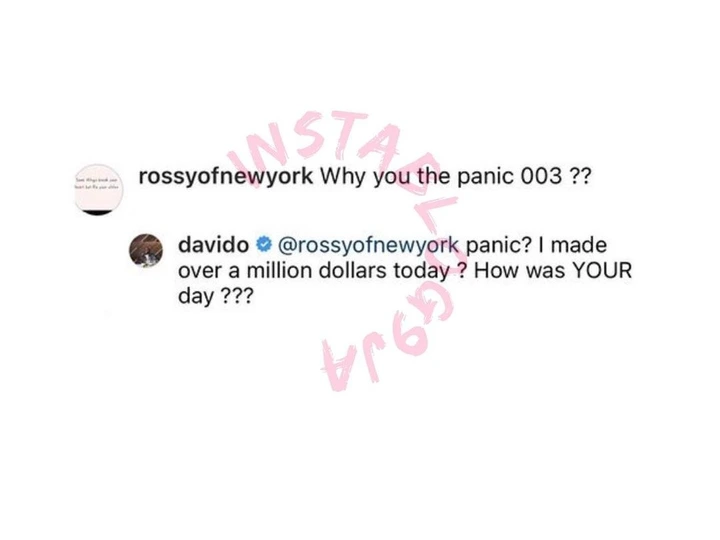Open rossyofnewyork's profile picture
This screenshot has height=540, width=720.
pyautogui.click(x=98, y=190)
